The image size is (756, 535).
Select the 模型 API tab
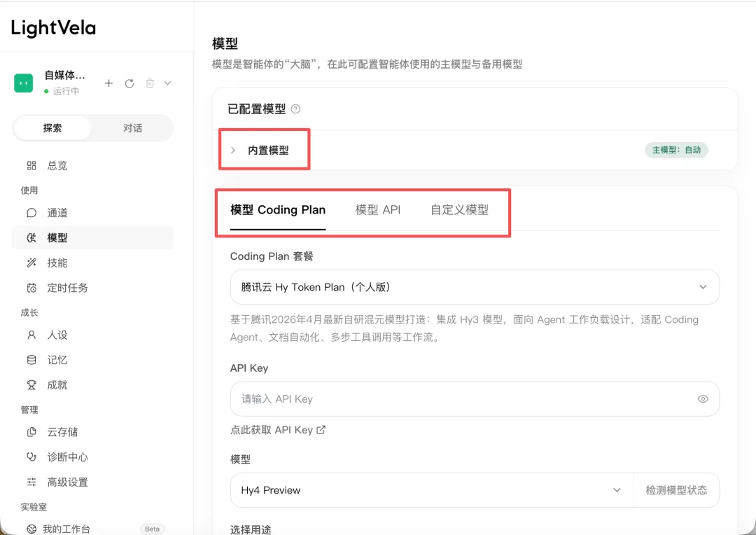point(378,210)
